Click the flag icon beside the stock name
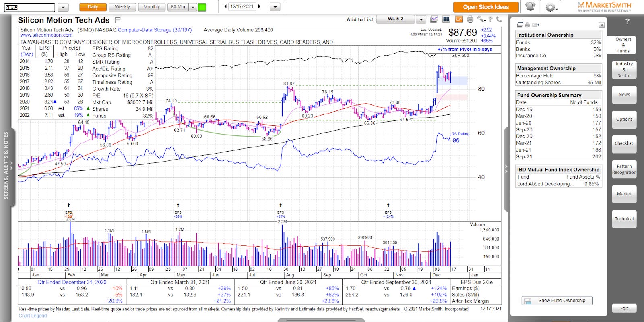The height and width of the screenshot is (322, 644). (x=118, y=19)
